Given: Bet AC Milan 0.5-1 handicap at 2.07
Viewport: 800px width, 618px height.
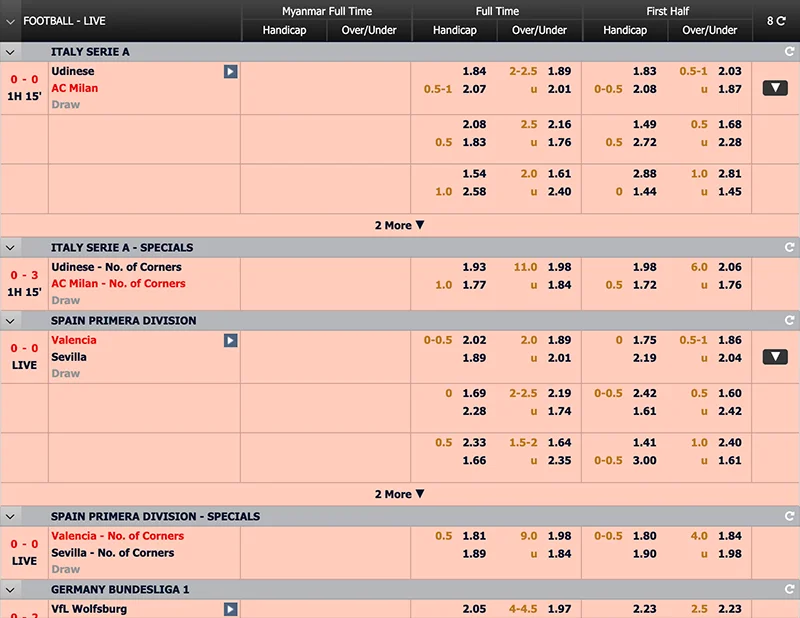Looking at the screenshot, I should pos(474,89).
